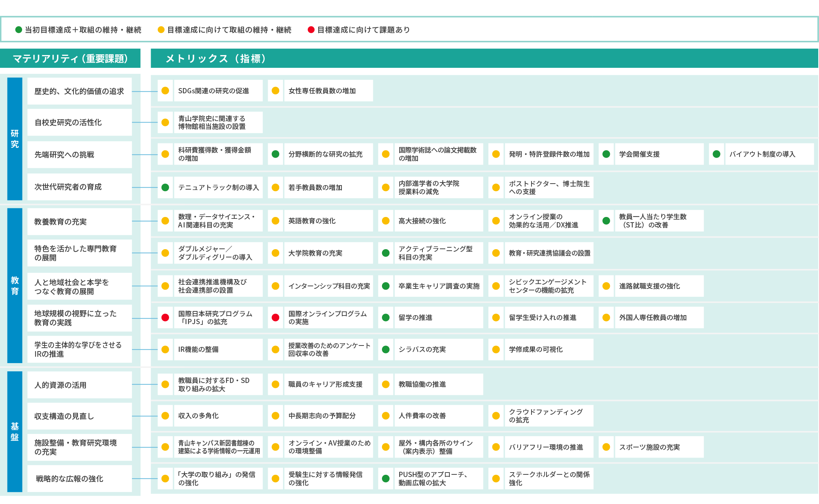This screenshot has width=819, height=504.
Task: Click the 中長期志向の予算配分 metric
Action: 328,416
